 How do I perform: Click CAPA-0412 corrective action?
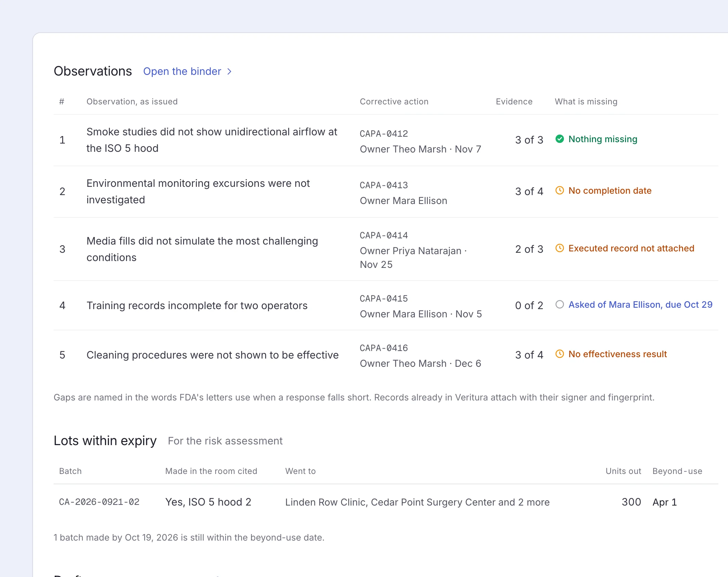(384, 134)
